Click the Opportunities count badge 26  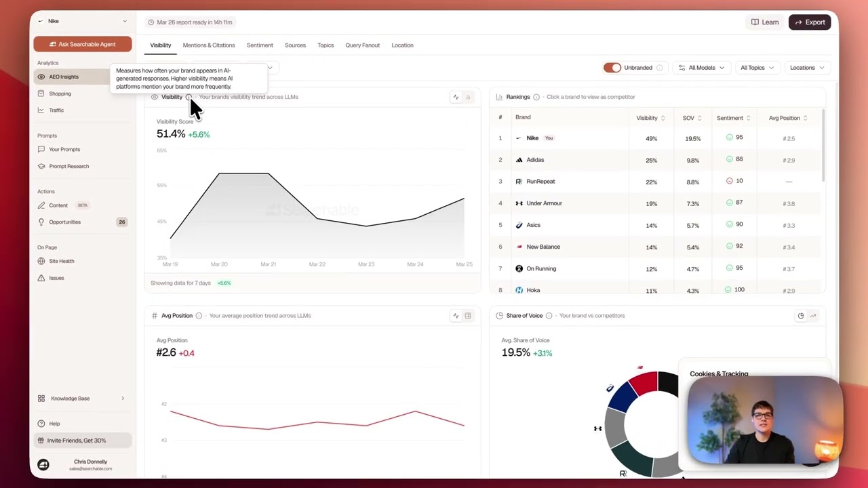pyautogui.click(x=122, y=222)
